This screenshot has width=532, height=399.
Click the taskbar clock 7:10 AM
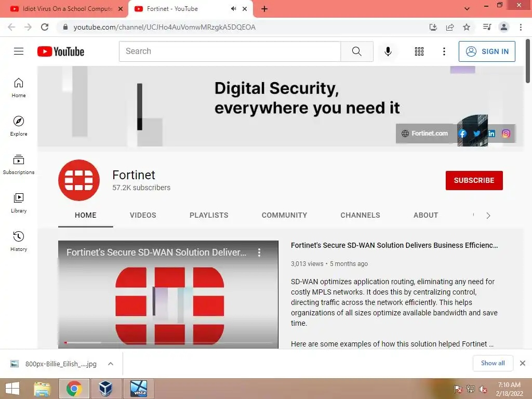(509, 385)
